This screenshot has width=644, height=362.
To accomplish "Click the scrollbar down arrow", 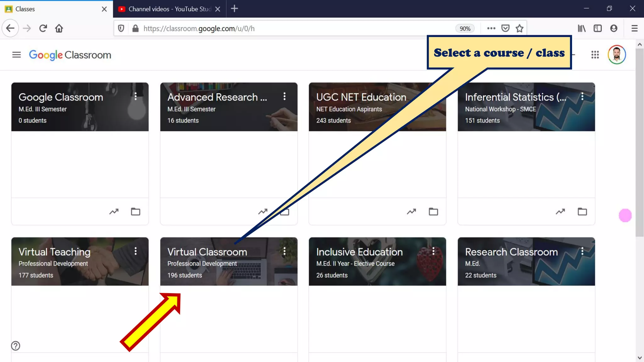I will [x=640, y=358].
